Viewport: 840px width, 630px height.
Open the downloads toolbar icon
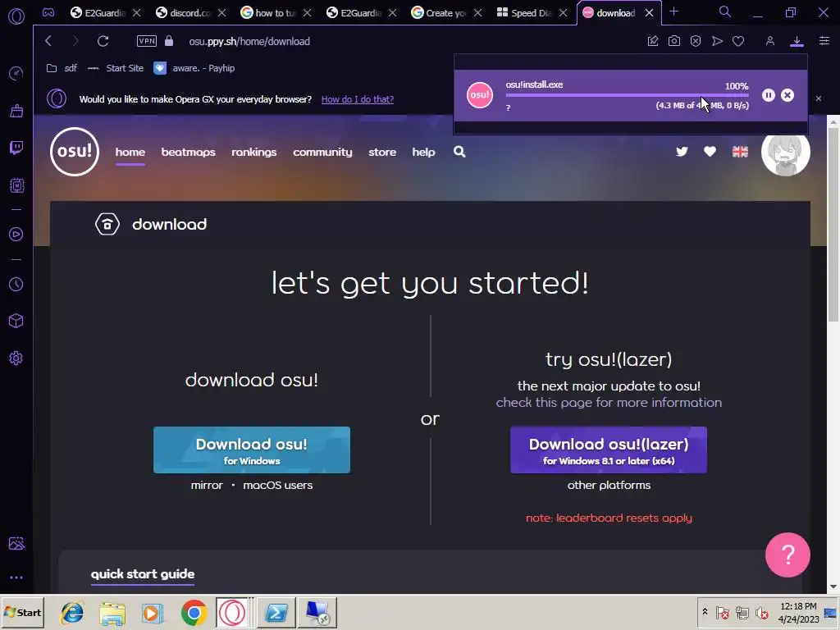(x=797, y=41)
